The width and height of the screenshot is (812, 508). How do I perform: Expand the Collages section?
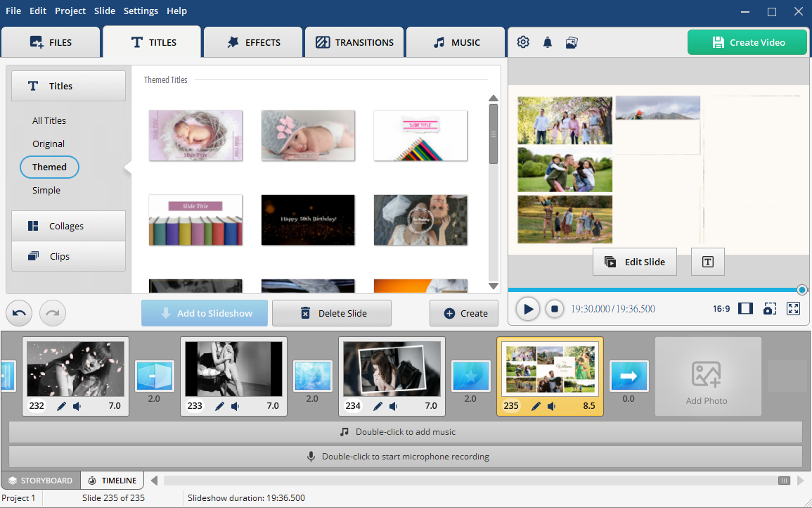(x=68, y=226)
